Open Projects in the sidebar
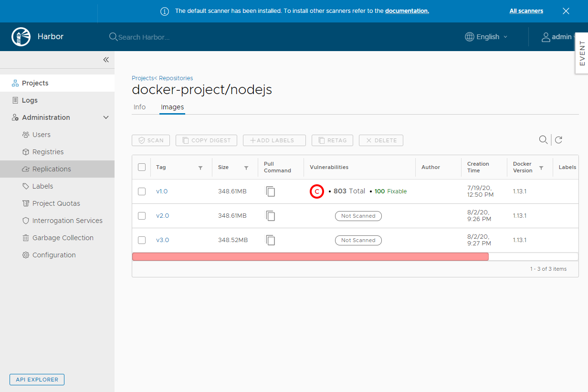Image resolution: width=588 pixels, height=392 pixels. 57,83
